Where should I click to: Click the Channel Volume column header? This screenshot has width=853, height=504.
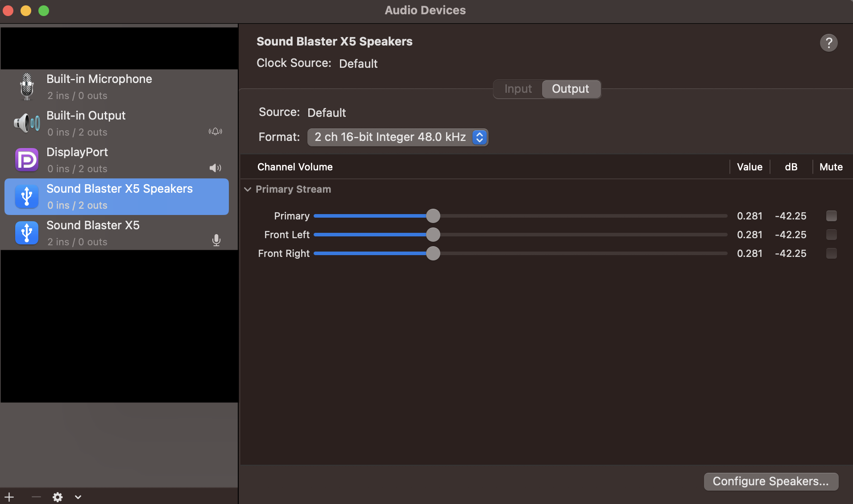pyautogui.click(x=295, y=167)
